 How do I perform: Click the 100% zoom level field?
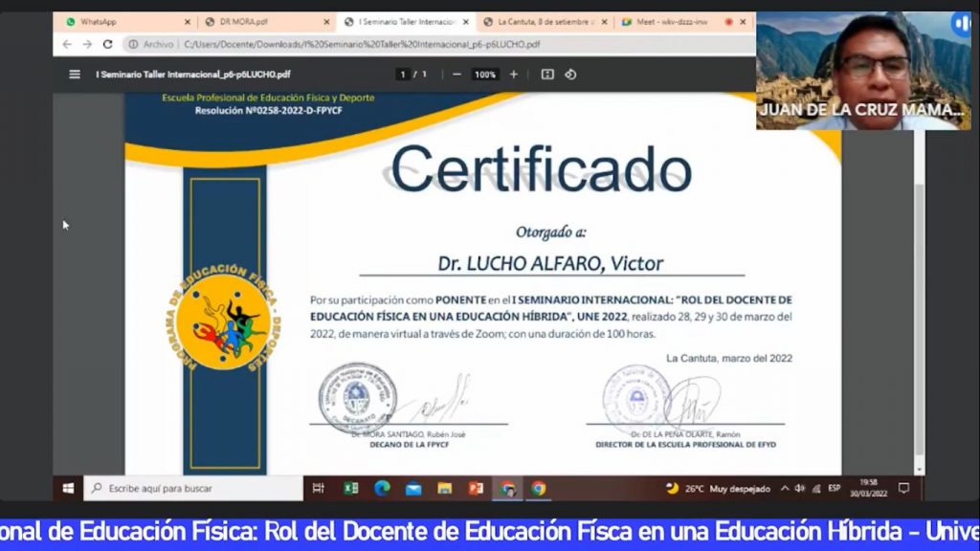click(485, 75)
